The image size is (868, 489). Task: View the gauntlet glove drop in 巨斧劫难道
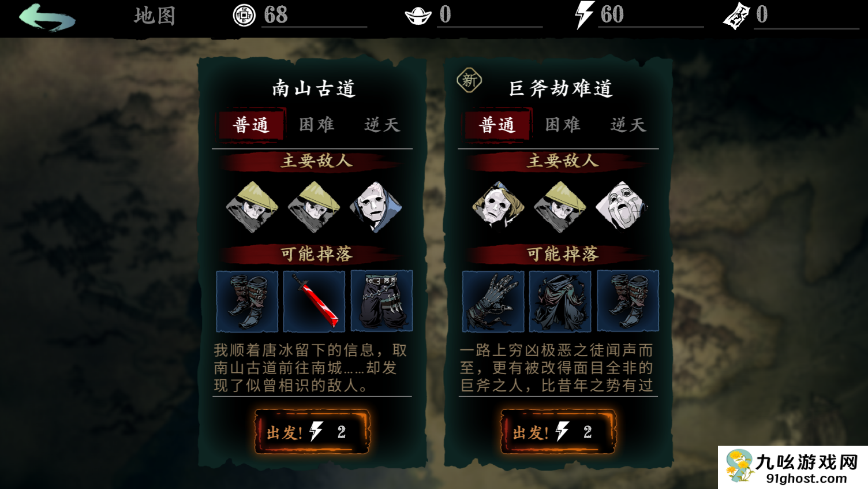click(493, 301)
